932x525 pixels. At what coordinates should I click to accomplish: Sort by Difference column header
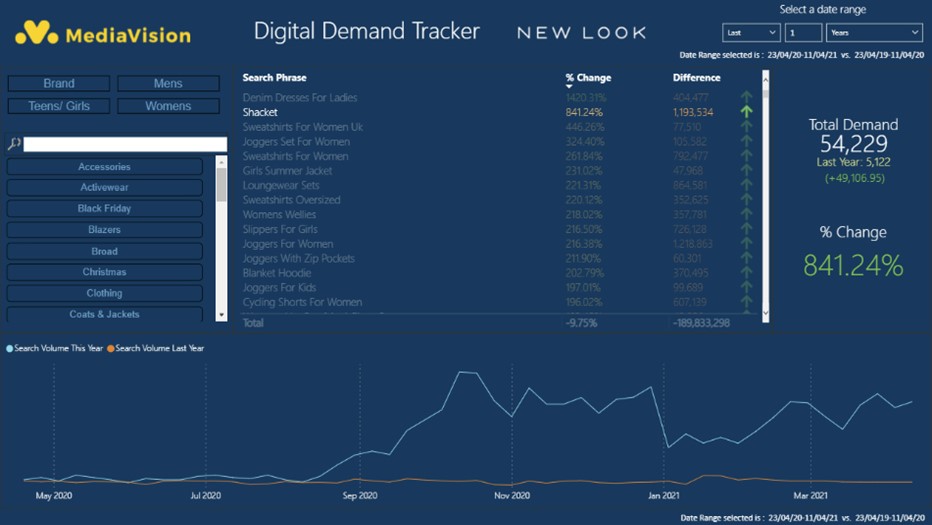coord(696,77)
